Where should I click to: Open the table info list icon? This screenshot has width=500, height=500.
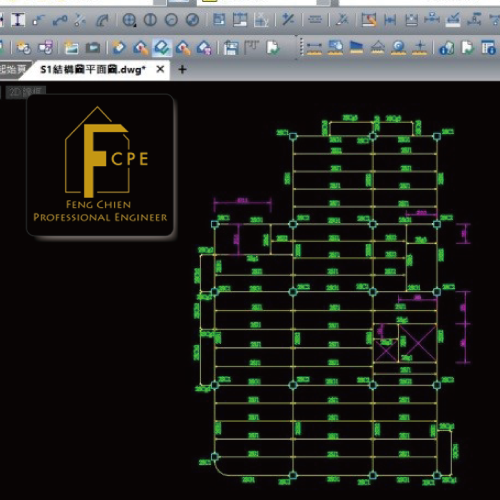[x=489, y=48]
